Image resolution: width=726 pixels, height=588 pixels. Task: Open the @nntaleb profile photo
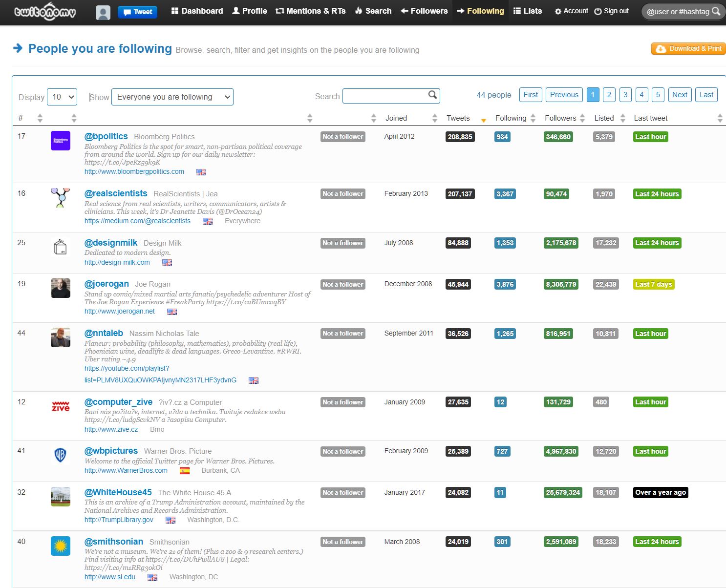click(x=61, y=337)
